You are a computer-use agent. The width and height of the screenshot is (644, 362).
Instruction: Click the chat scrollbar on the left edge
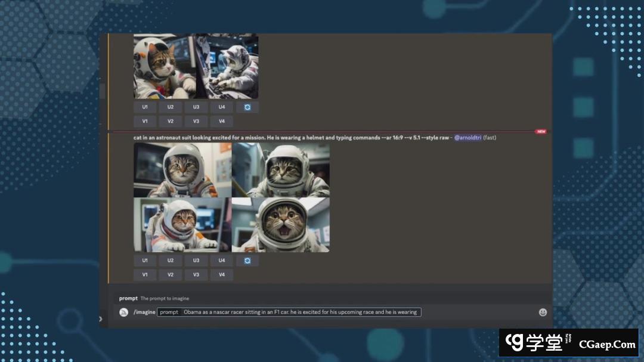(x=102, y=91)
